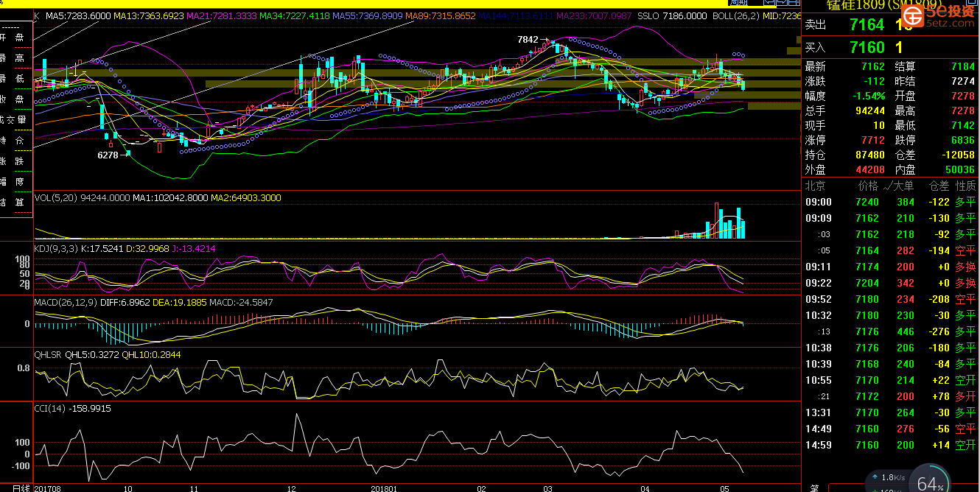Open the 日线 period selector
This screenshot has width=980, height=492.
click(22, 488)
